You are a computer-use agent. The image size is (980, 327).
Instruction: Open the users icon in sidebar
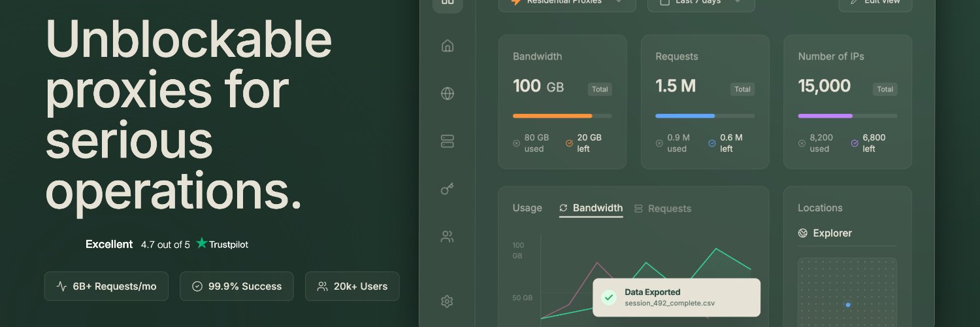448,237
